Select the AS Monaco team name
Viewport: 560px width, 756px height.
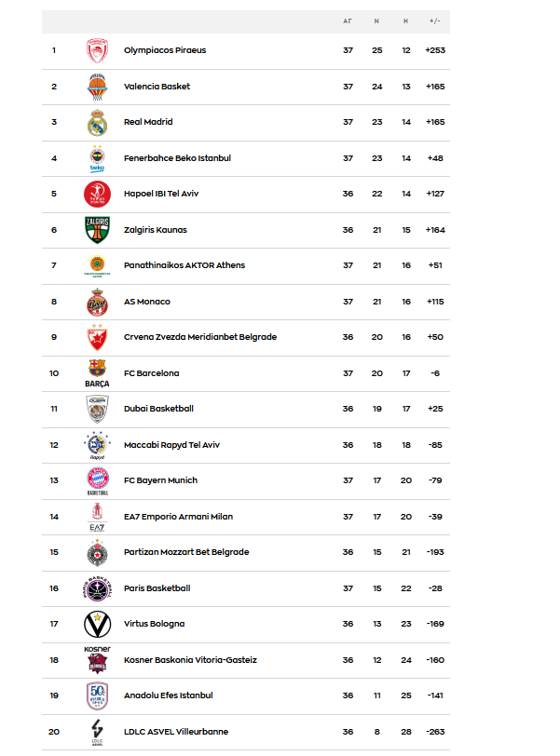(x=147, y=302)
